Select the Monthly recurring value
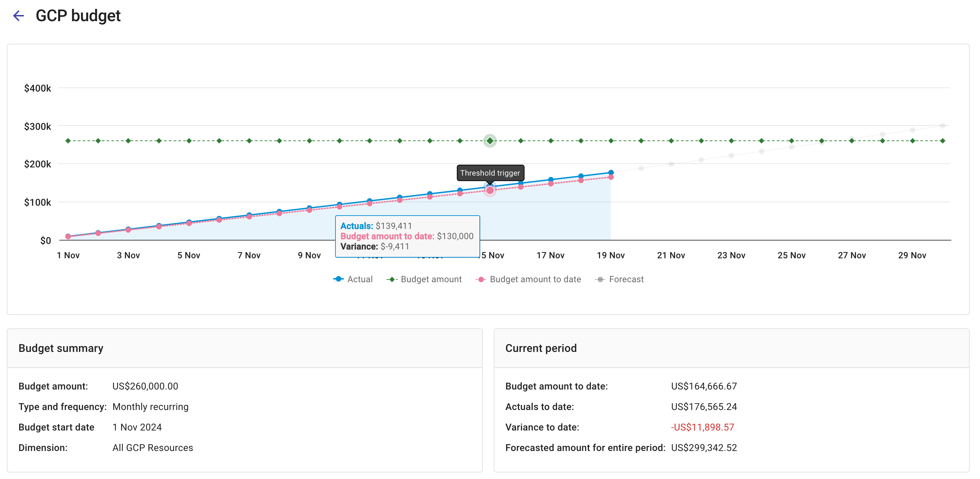980x479 pixels. (x=151, y=407)
